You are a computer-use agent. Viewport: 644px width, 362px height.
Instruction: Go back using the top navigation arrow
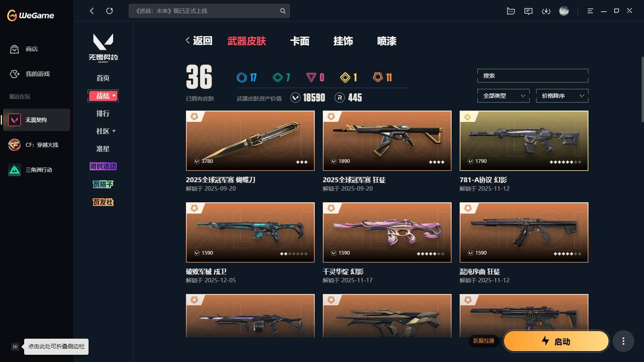click(92, 11)
